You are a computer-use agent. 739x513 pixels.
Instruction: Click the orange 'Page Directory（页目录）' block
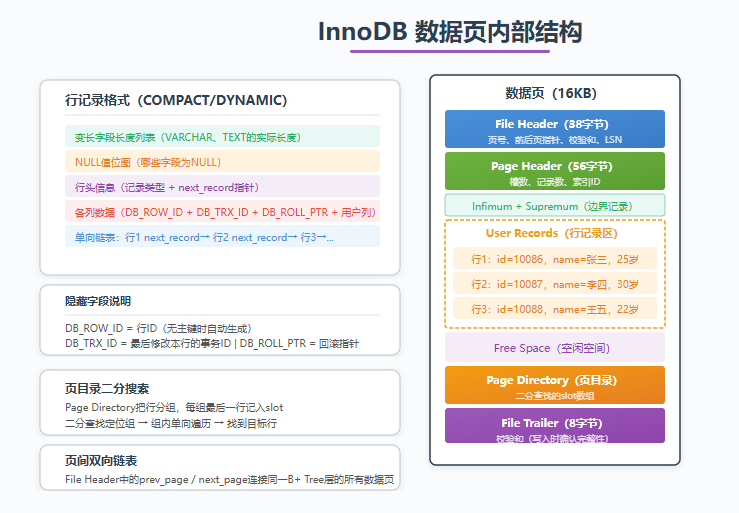coord(555,385)
